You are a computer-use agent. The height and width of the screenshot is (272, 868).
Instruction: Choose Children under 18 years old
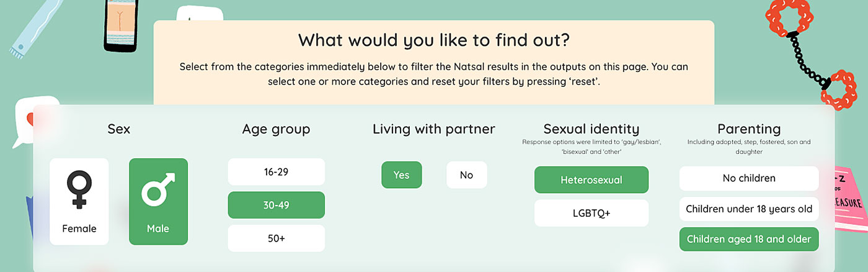pyautogui.click(x=749, y=209)
